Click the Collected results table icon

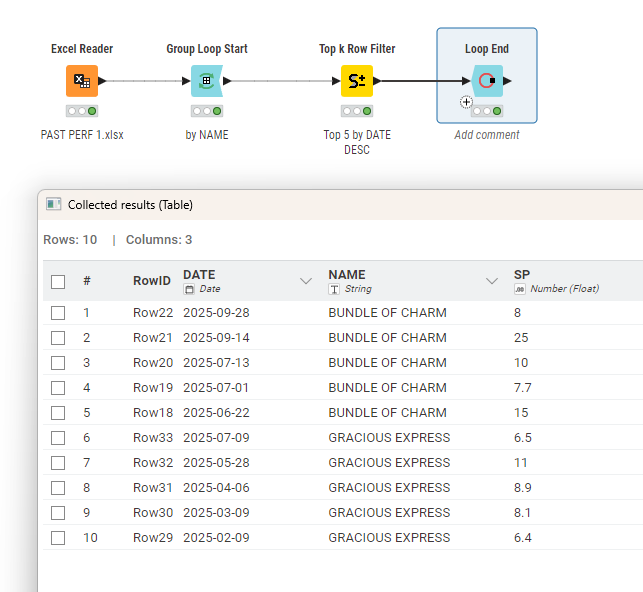(x=54, y=205)
